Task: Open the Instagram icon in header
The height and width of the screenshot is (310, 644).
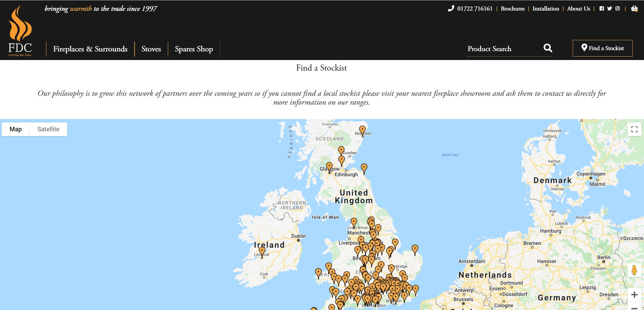Action: (x=617, y=8)
